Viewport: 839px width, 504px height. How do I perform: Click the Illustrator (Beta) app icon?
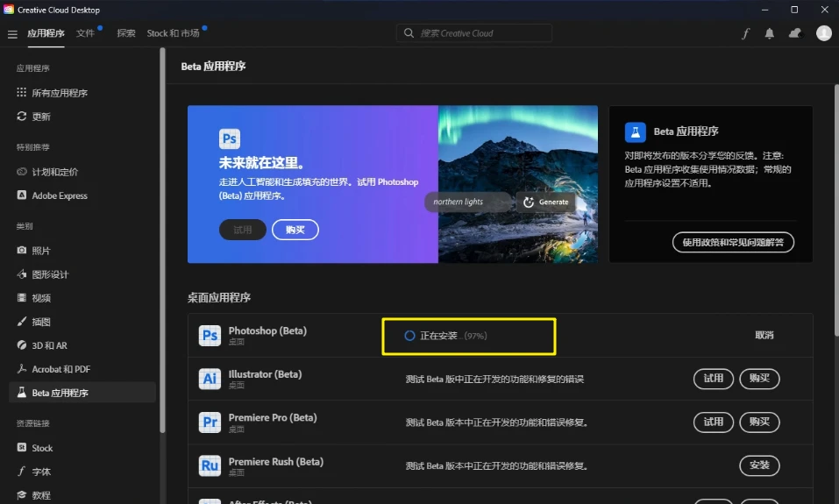click(x=210, y=379)
